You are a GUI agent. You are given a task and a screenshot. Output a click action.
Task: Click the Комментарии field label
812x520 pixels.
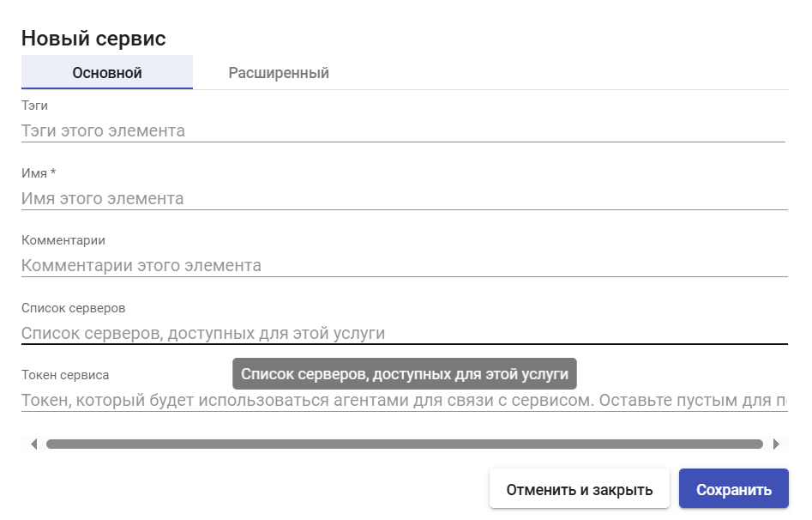63,240
